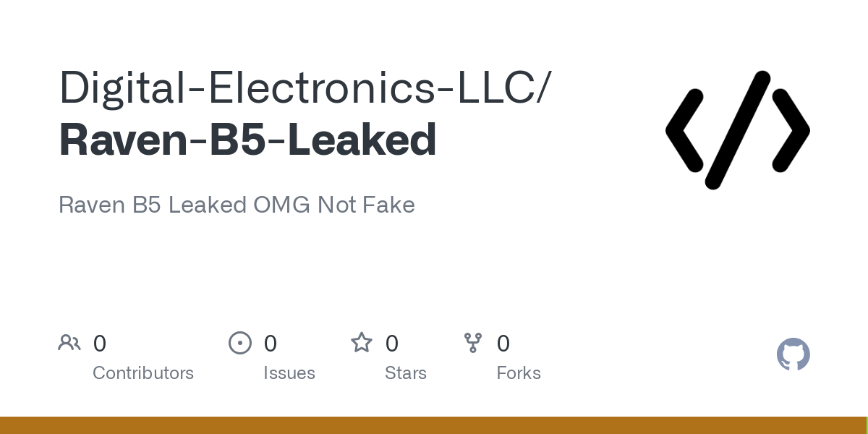Click the stars count number
The image size is (868, 434).
(x=392, y=344)
